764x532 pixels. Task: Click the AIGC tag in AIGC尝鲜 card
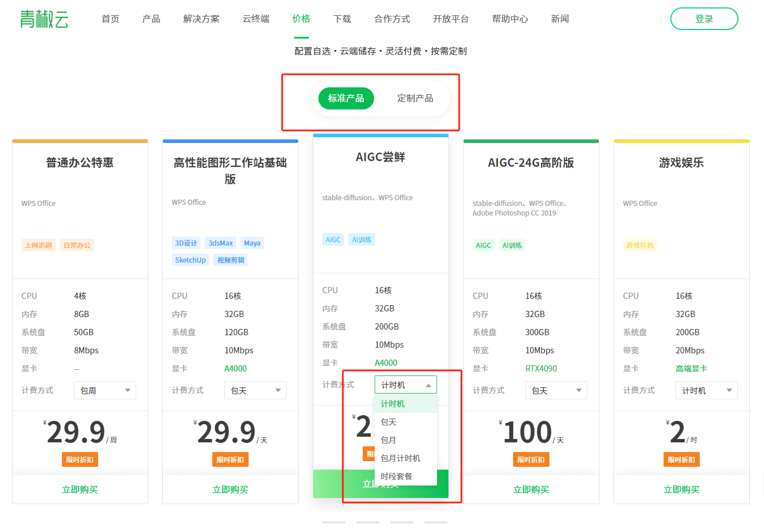point(333,239)
